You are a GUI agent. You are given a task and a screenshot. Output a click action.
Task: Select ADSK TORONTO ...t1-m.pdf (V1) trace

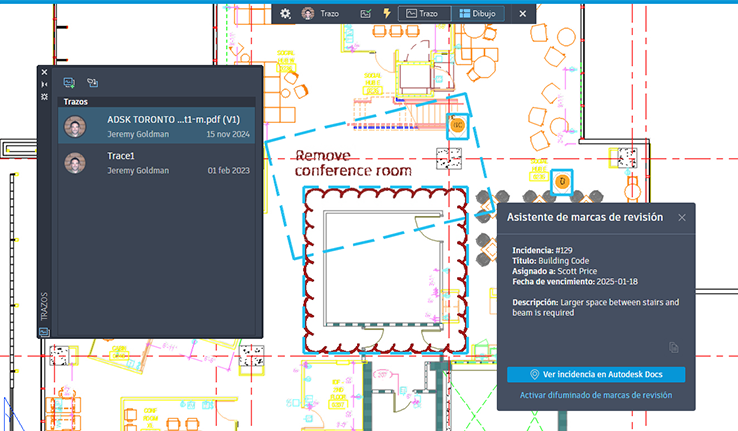tap(156, 126)
